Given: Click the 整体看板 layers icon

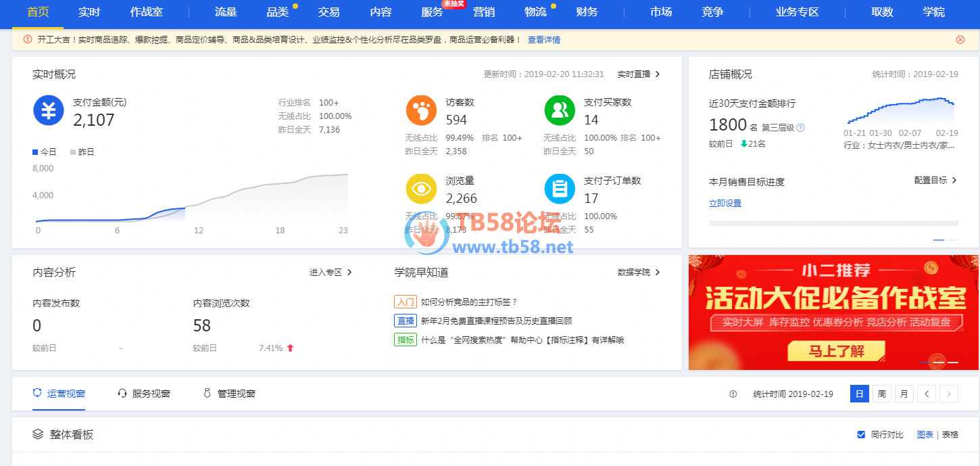Looking at the screenshot, I should point(39,434).
